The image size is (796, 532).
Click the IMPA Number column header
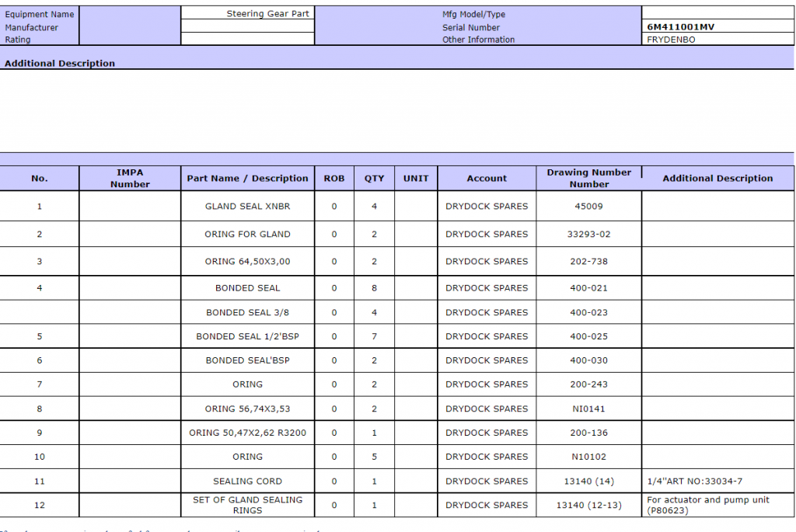pyautogui.click(x=130, y=178)
